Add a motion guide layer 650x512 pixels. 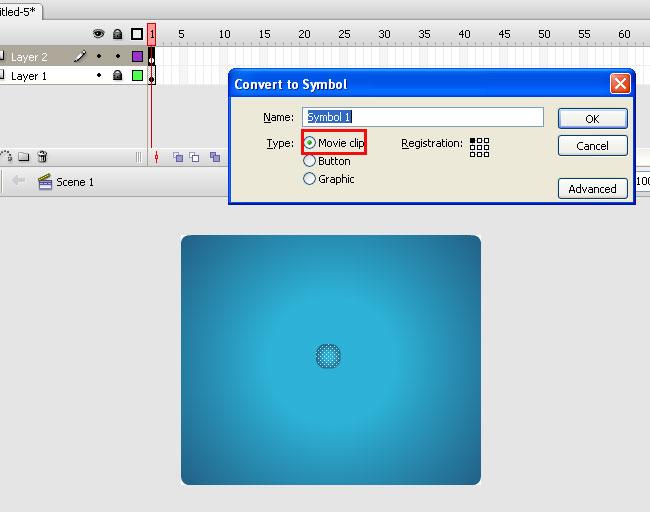6,156
